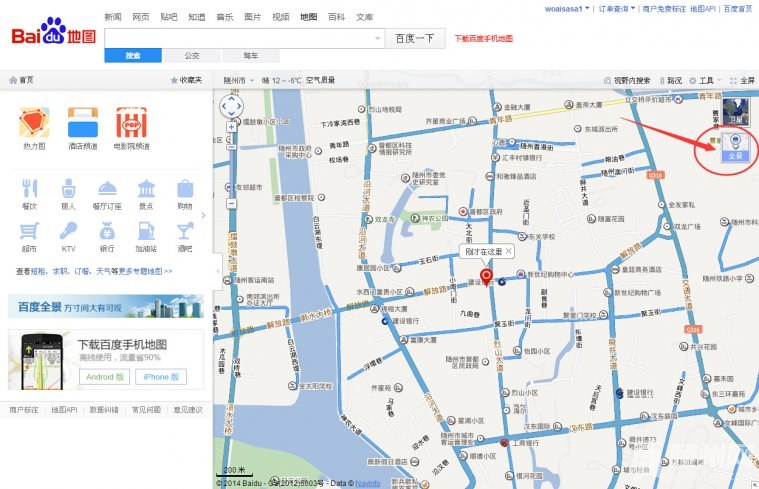The height and width of the screenshot is (489, 759).
Task: Close the 刚才在这里 popup bubble
Action: (x=508, y=251)
